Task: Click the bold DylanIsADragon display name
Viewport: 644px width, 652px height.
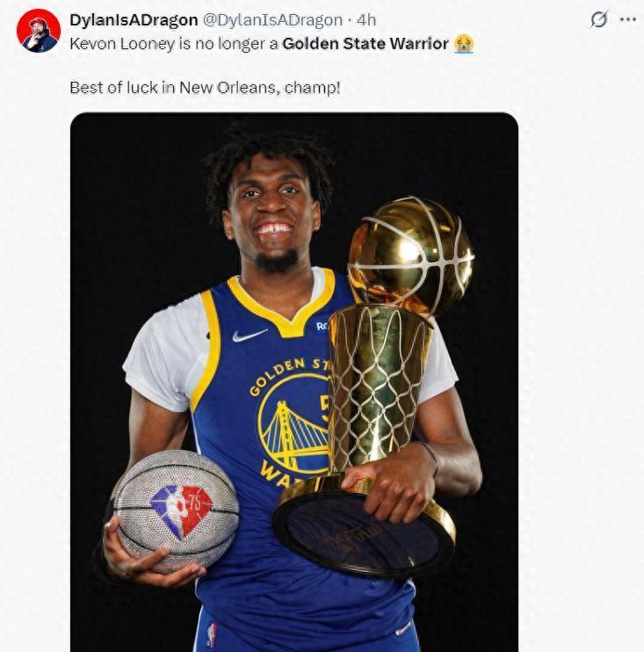Action: click(134, 20)
